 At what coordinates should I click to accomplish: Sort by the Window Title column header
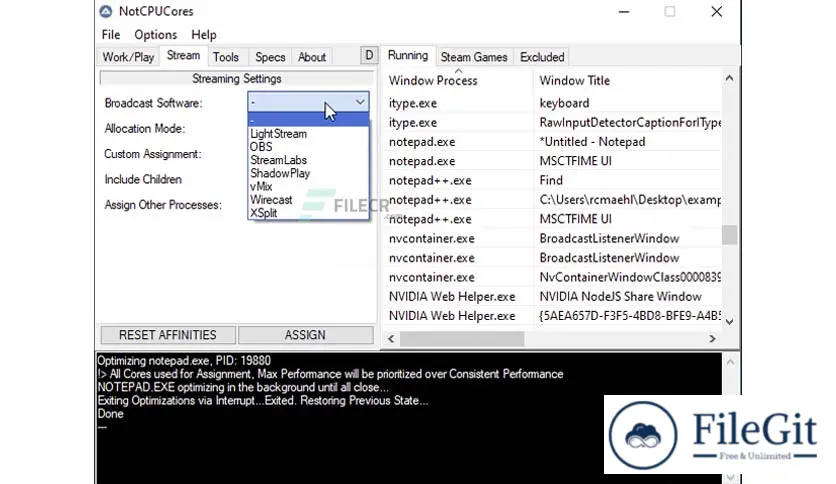point(628,80)
